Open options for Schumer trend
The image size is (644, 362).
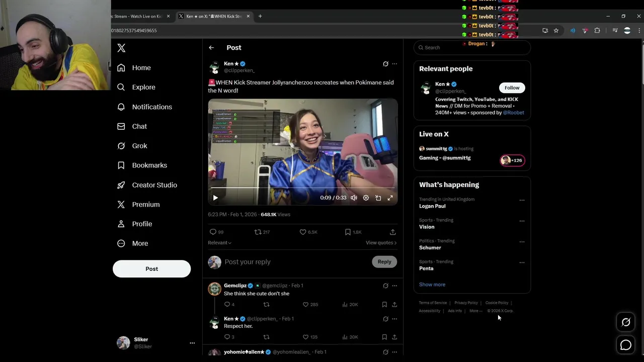click(522, 242)
